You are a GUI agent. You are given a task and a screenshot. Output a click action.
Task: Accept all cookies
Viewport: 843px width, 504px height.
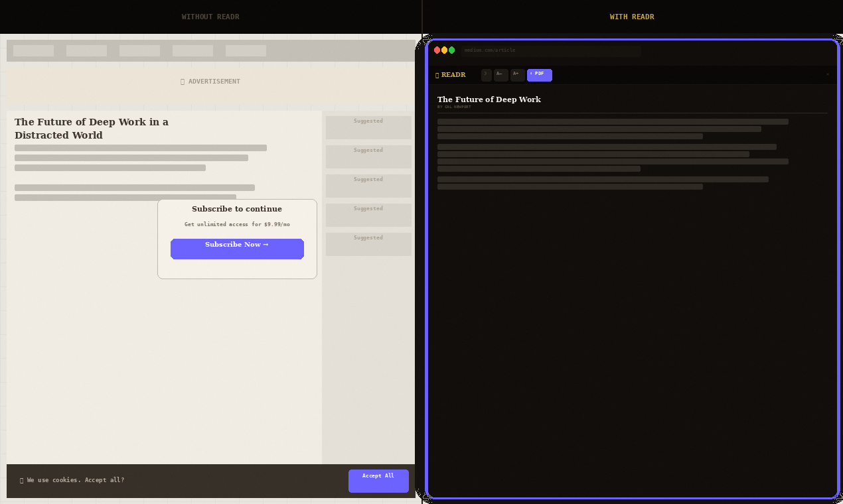378,481
